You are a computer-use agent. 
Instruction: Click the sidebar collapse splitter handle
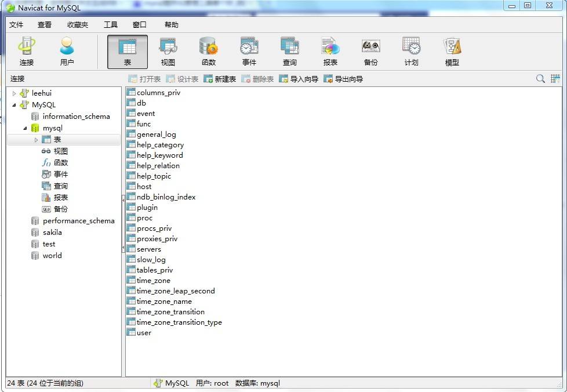tap(123, 224)
